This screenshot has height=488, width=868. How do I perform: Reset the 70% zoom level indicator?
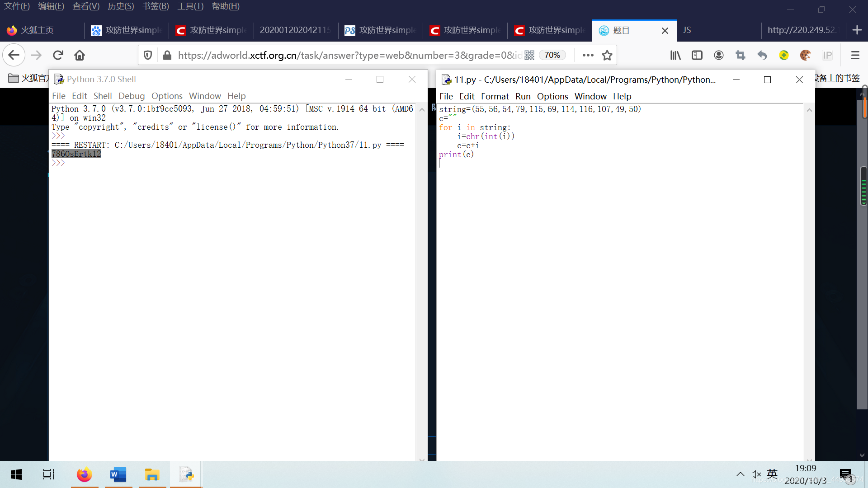pos(552,55)
